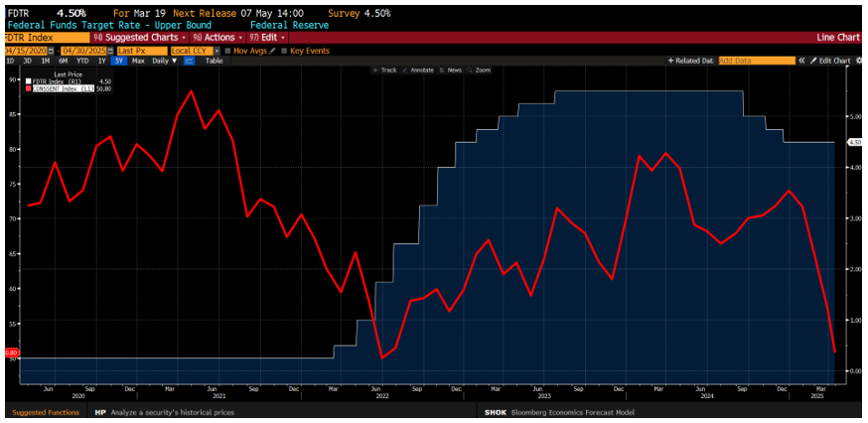Image resolution: width=868 pixels, height=423 pixels.
Task: Open HP historical prices function
Action: pyautogui.click(x=165, y=412)
